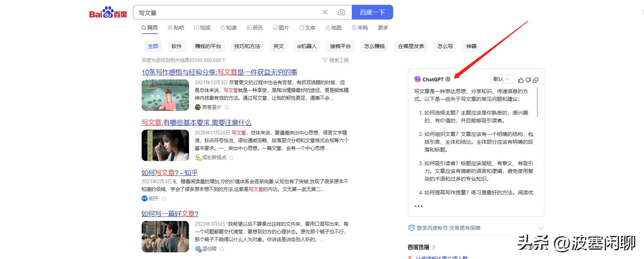Viewport: 644px width, 259px height.
Task: Open result 如何写一篇好文章?
Action: (x=170, y=214)
